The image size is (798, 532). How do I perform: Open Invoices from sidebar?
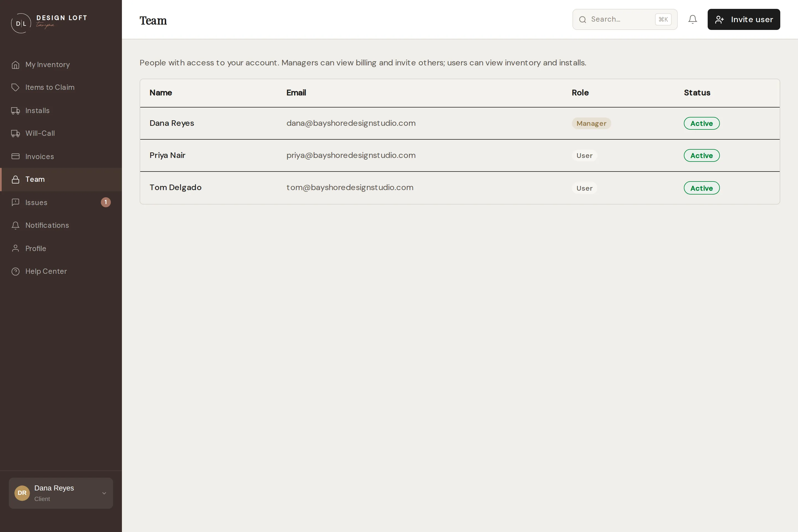pyautogui.click(x=61, y=156)
